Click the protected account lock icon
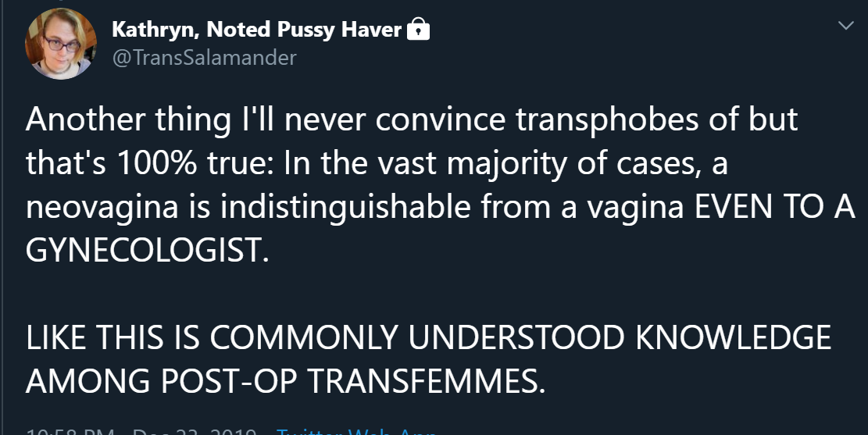Screen dimensions: 868x435 (419, 30)
